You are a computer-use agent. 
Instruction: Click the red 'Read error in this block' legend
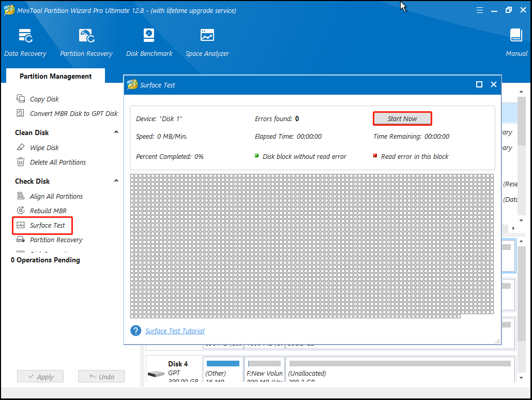pyautogui.click(x=411, y=156)
